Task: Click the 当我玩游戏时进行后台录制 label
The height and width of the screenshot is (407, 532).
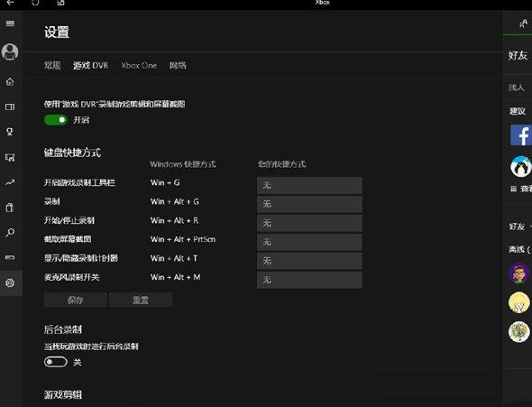Action: click(91, 347)
